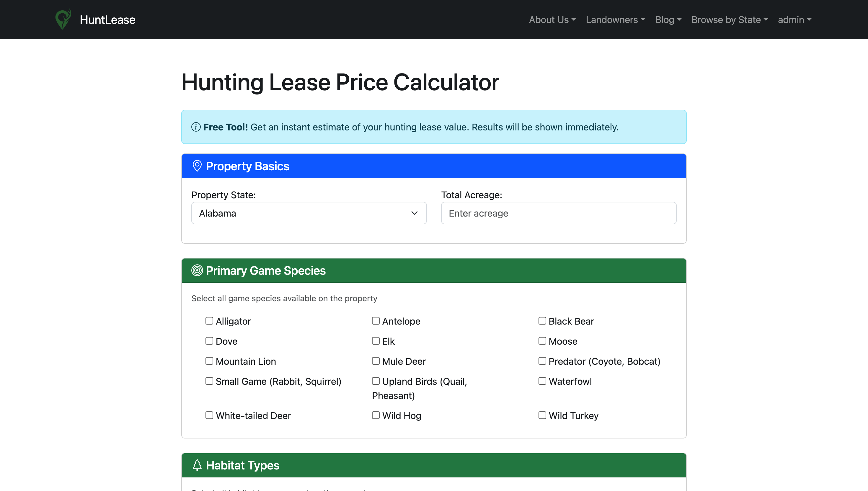
Task: Click the HuntLease brand name link
Action: click(108, 20)
